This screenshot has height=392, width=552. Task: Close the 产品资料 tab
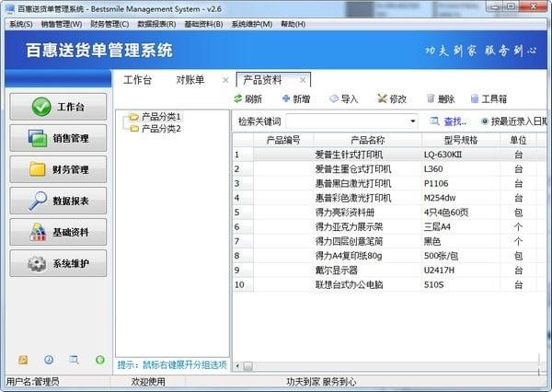coord(303,80)
